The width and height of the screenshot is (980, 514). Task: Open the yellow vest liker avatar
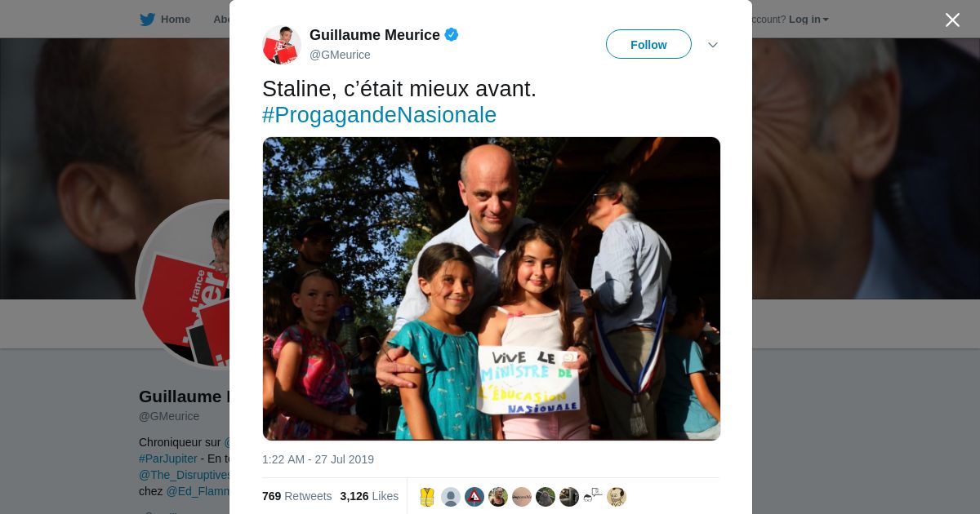[427, 497]
